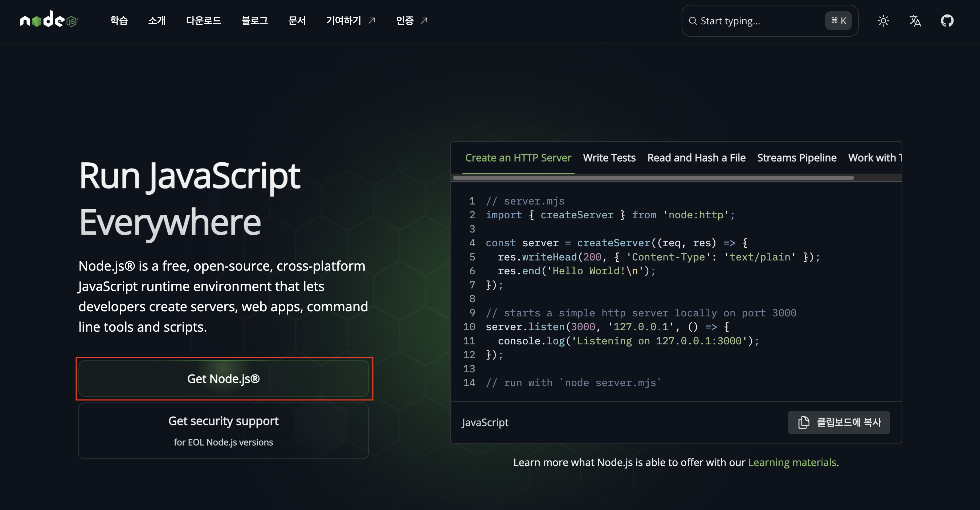Open the language selector icon
The image size is (980, 510).
click(915, 21)
